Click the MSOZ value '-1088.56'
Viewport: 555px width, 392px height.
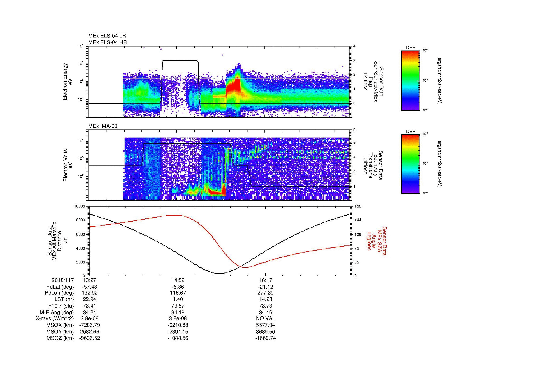click(x=178, y=338)
